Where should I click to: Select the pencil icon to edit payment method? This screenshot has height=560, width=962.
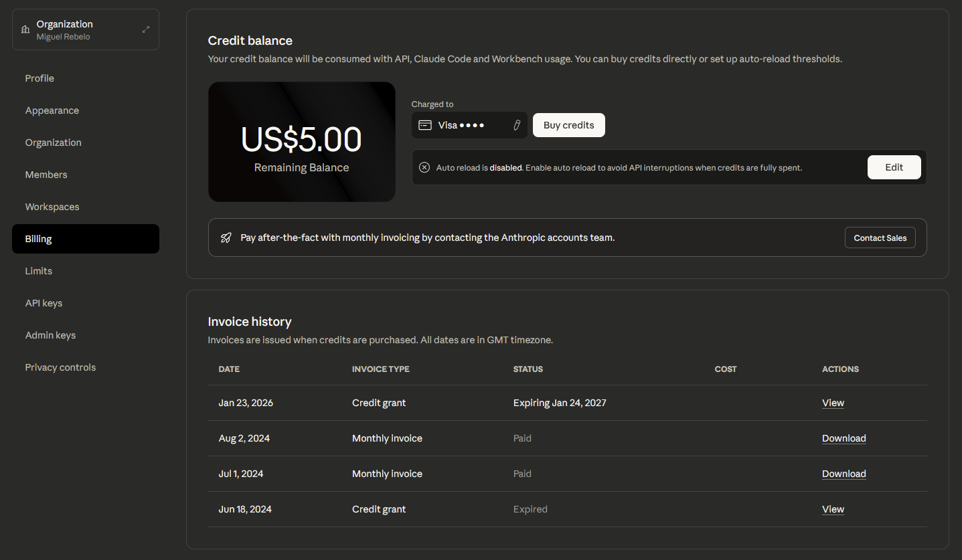pos(516,125)
